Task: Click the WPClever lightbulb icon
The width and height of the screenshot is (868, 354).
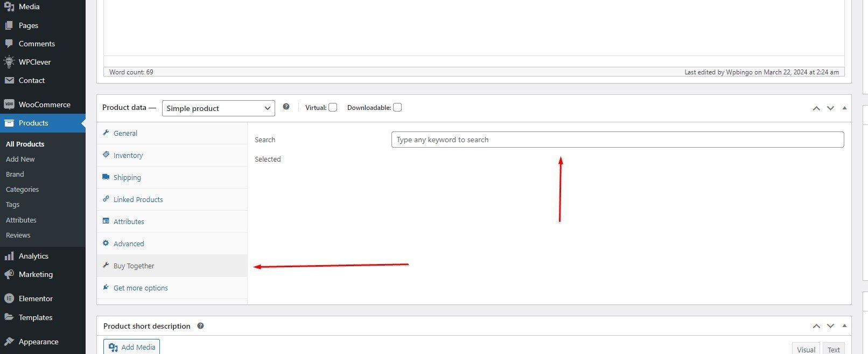Action: click(9, 62)
